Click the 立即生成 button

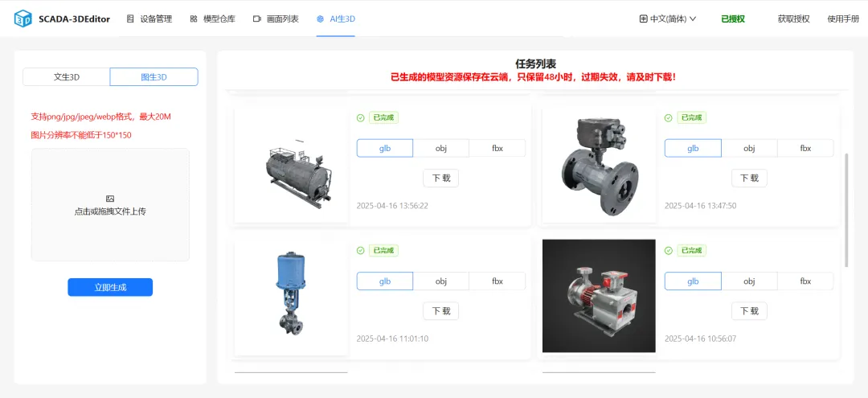click(x=110, y=287)
